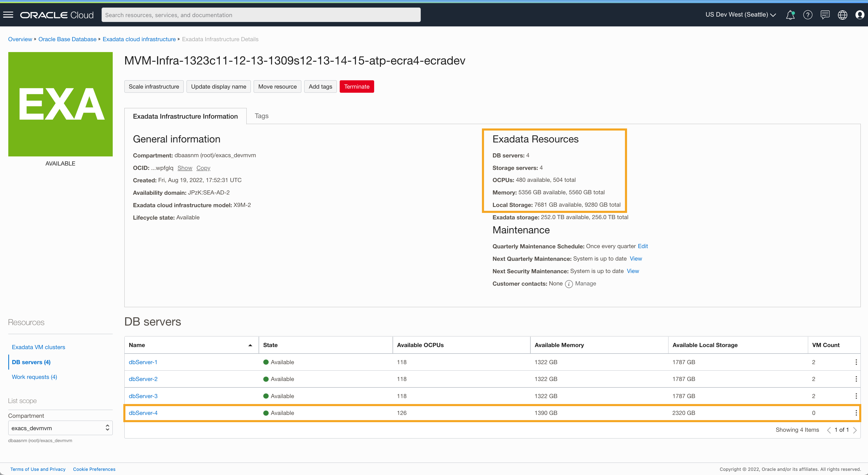Click Work requests in the Resources sidebar
The height and width of the screenshot is (475, 868).
click(34, 377)
